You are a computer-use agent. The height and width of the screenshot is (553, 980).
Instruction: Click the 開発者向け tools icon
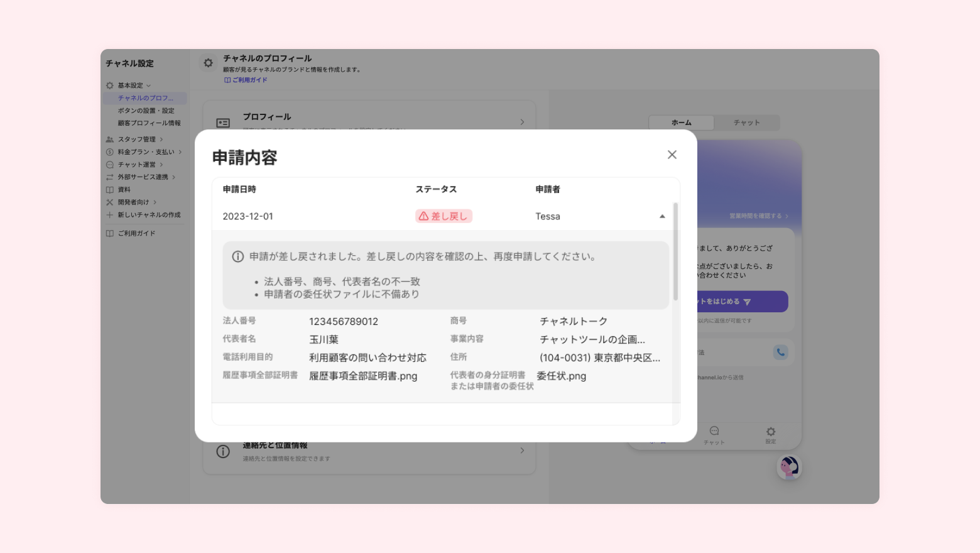pos(110,202)
